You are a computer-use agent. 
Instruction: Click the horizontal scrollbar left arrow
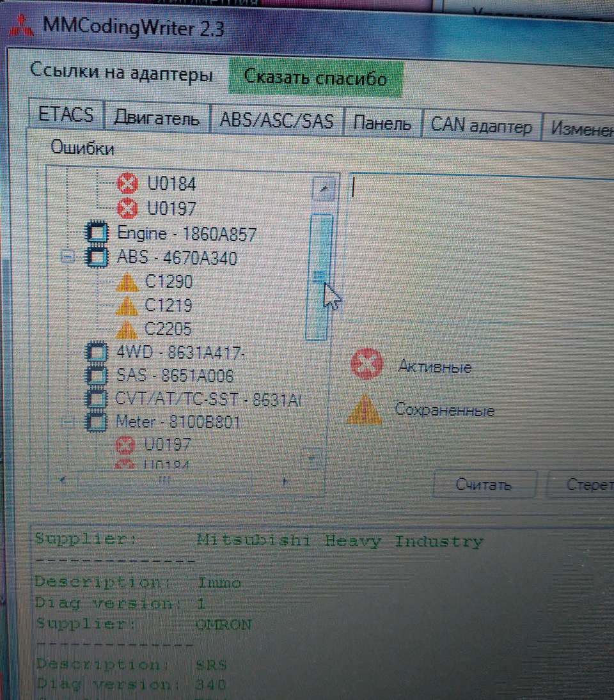63,480
